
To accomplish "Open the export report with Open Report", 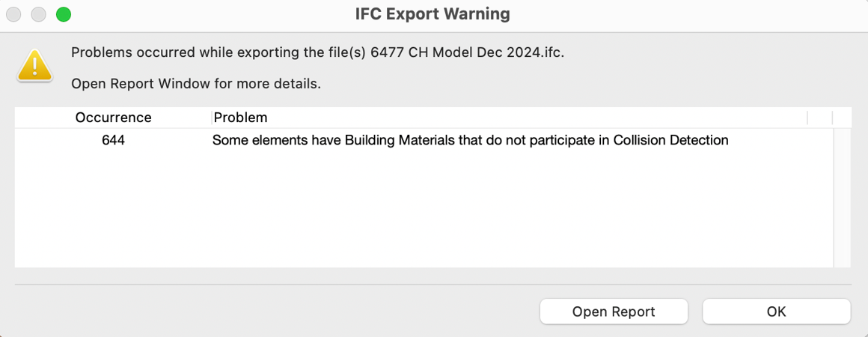I will (x=614, y=312).
